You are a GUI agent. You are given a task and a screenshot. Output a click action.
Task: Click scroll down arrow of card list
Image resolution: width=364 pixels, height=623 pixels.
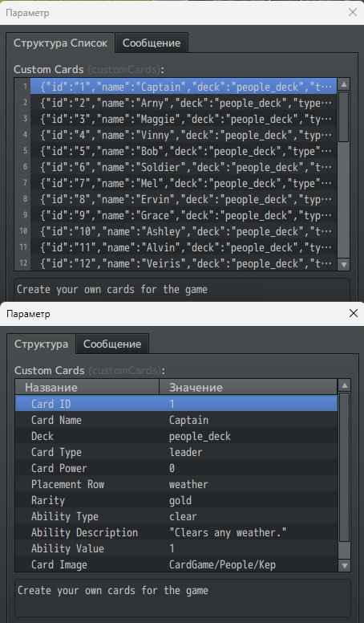tap(344, 264)
